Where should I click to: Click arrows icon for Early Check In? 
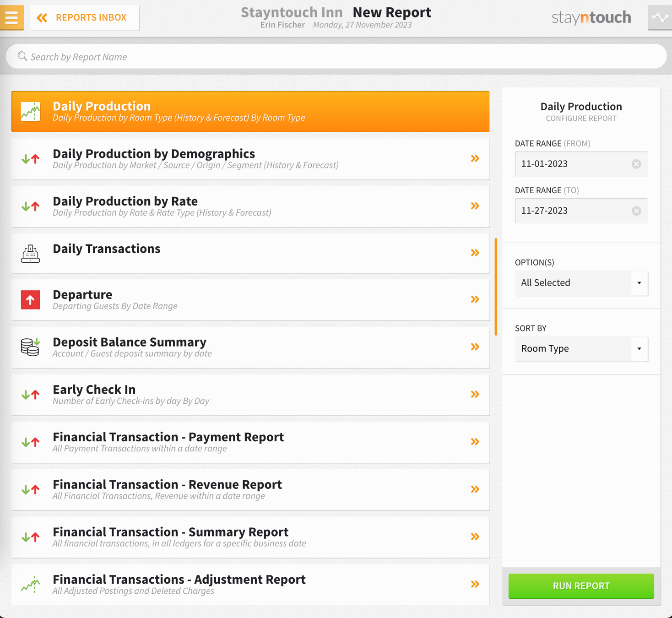point(31,395)
